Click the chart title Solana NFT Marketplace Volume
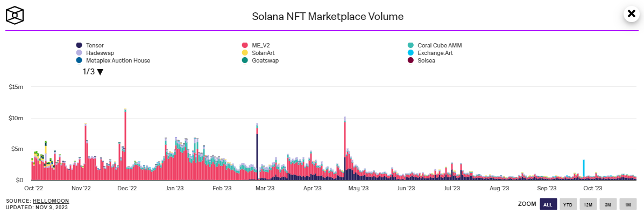 tap(328, 17)
